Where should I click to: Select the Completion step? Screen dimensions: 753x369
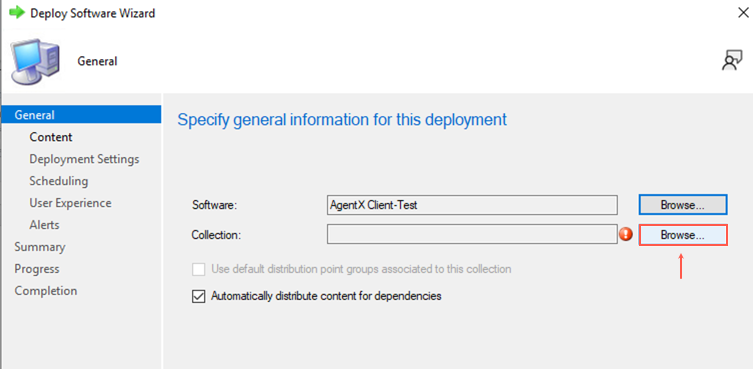pos(46,291)
